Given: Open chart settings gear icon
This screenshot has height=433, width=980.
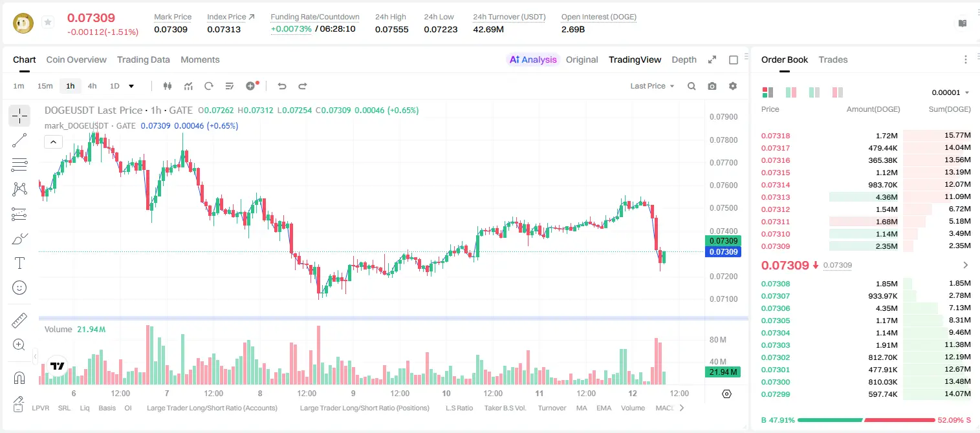Looking at the screenshot, I should click(x=733, y=86).
